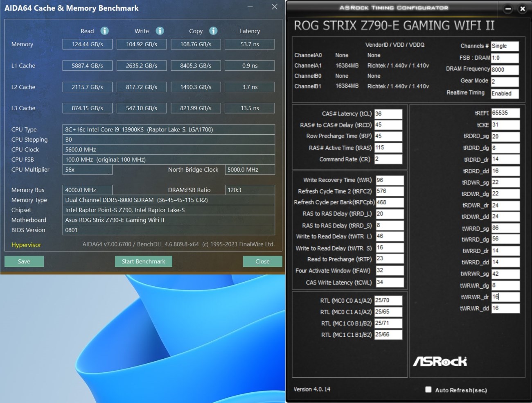Screen dimensions: 532x403
Task: Click the FSB : DRAM ratio field
Action: coord(505,58)
